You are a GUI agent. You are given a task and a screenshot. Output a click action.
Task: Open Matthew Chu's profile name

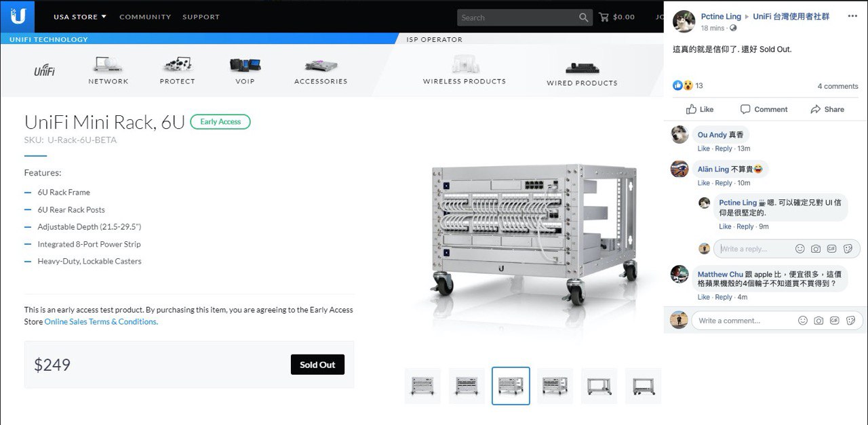(720, 275)
